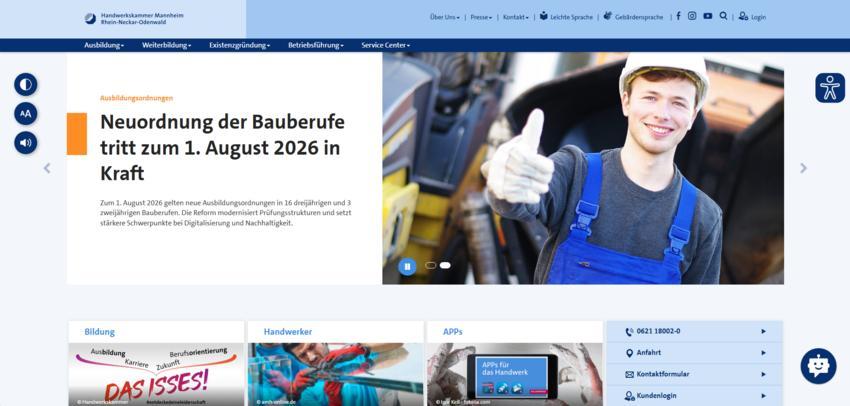Screen dimensions: 850x406
Task: Go to the next slide arrow
Action: coord(803,168)
